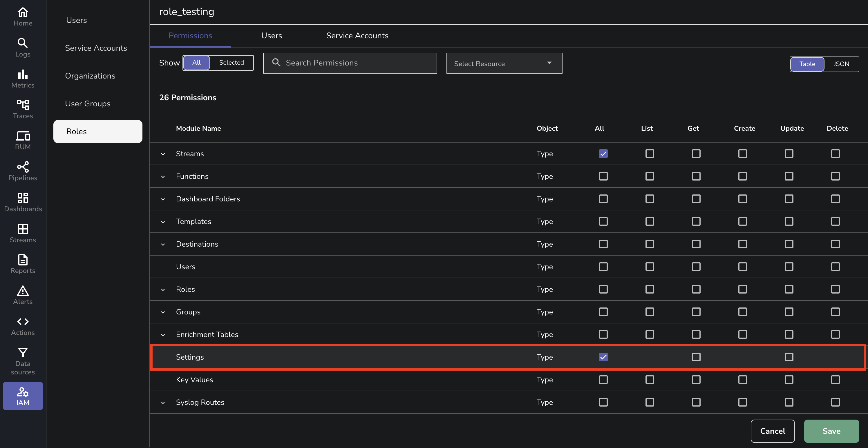Open the Select Resource dropdown
This screenshot has height=448, width=868.
(504, 63)
